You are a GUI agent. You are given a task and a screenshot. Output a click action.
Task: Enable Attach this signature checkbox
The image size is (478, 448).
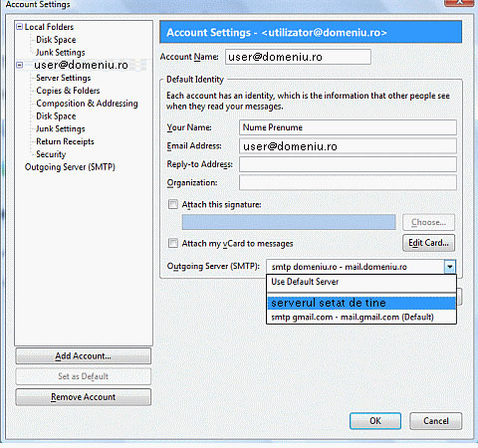[173, 204]
